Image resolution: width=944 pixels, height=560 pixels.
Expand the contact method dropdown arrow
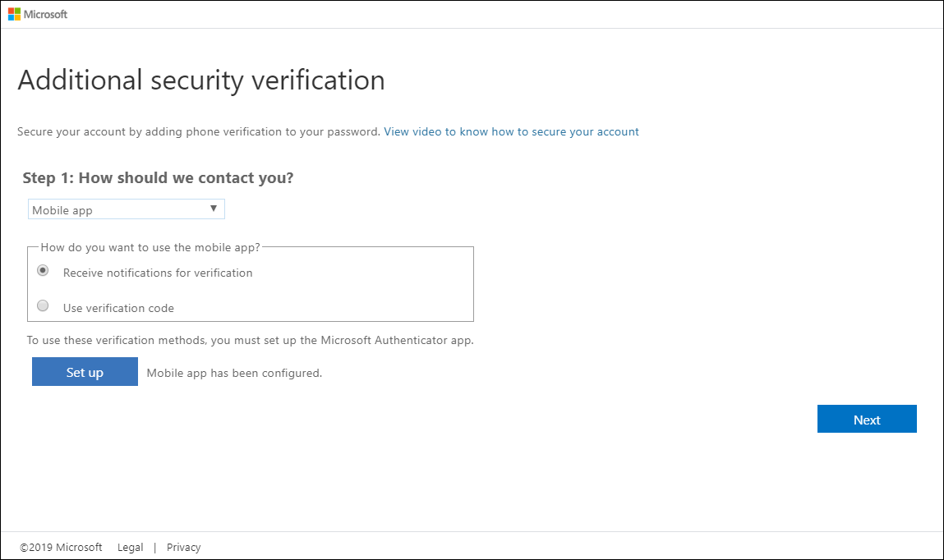(x=214, y=209)
